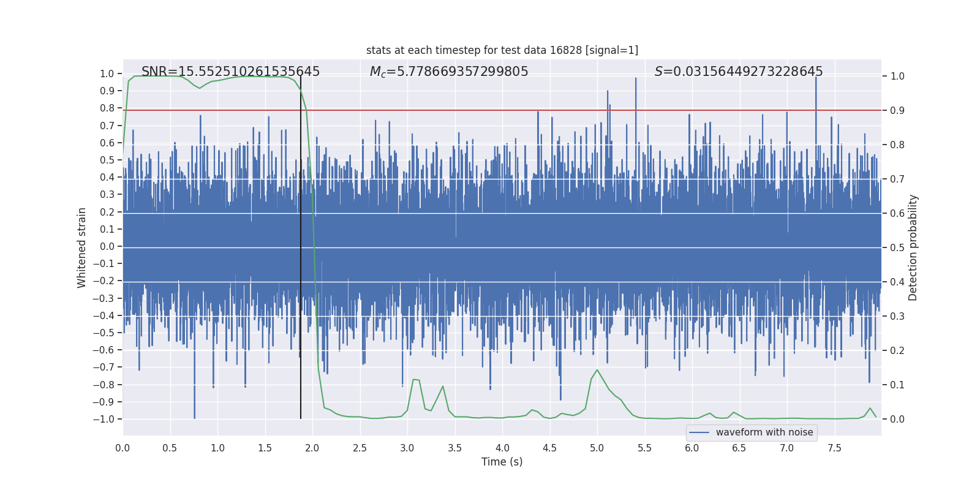Select the 2.5 tick on the Time axis

(360, 448)
